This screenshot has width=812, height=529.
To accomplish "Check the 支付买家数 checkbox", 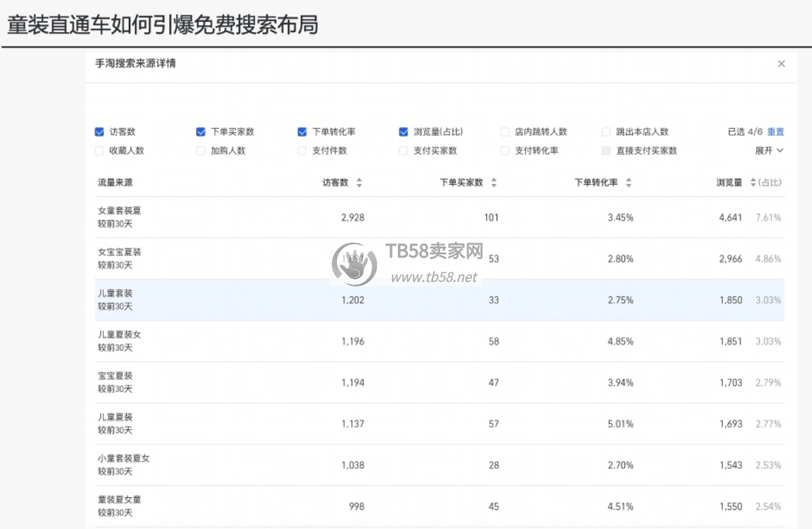I will tap(404, 150).
